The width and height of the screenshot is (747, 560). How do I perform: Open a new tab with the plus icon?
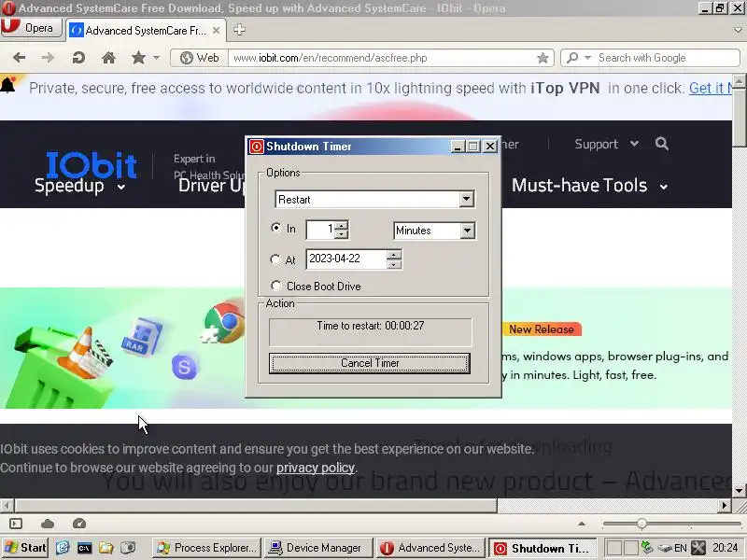(239, 30)
